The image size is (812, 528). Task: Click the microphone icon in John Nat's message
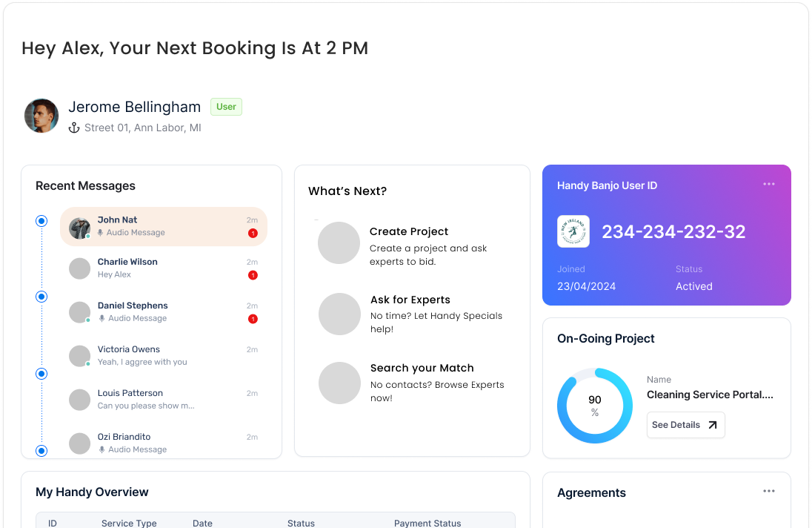pyautogui.click(x=101, y=233)
